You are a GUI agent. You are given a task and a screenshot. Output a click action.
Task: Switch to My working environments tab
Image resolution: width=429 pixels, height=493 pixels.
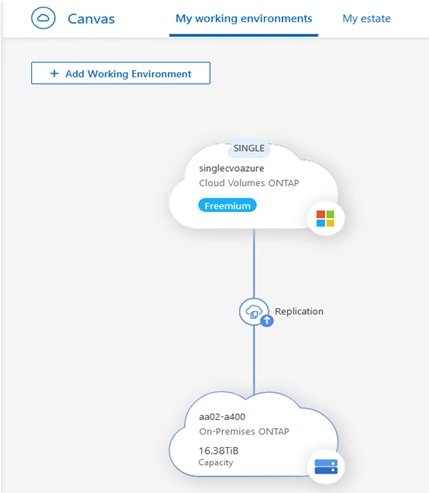tap(244, 19)
